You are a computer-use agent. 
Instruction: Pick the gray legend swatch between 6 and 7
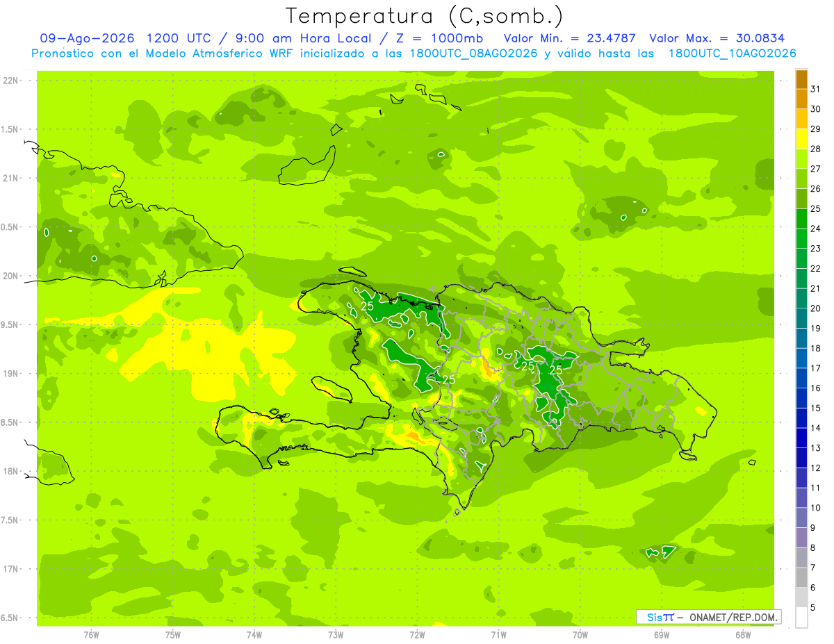pyautogui.click(x=801, y=577)
